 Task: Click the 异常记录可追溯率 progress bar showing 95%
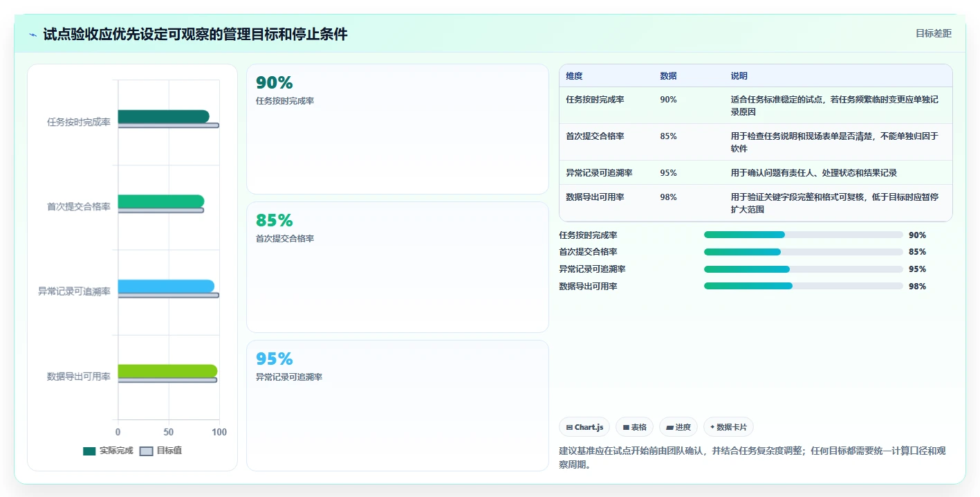(x=804, y=269)
